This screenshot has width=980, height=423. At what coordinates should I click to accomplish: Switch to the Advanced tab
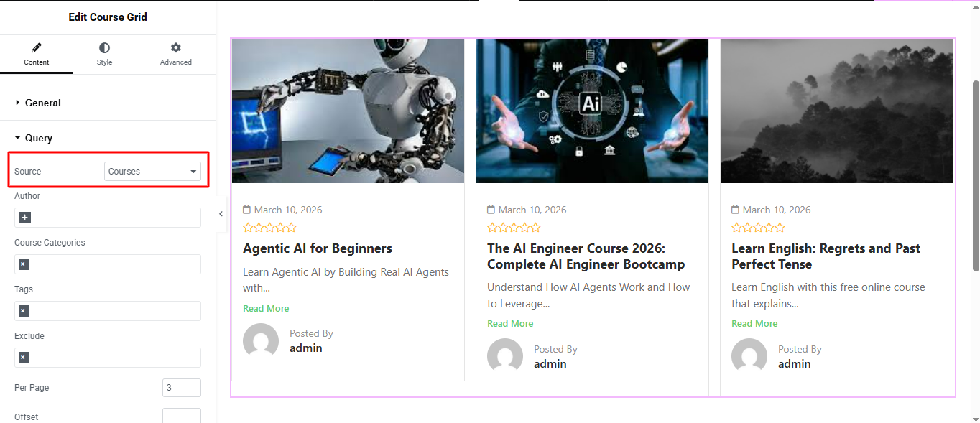point(175,55)
